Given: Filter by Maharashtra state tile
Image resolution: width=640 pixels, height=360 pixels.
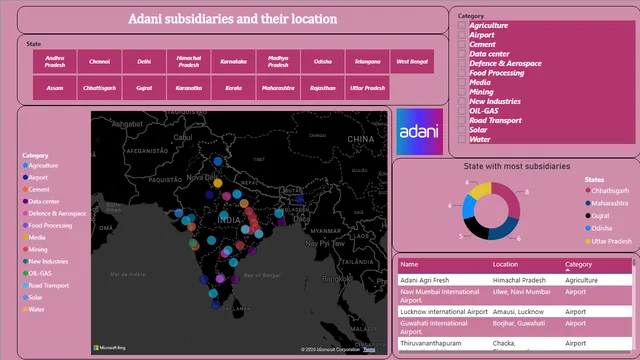Looking at the screenshot, I should pyautogui.click(x=278, y=88).
